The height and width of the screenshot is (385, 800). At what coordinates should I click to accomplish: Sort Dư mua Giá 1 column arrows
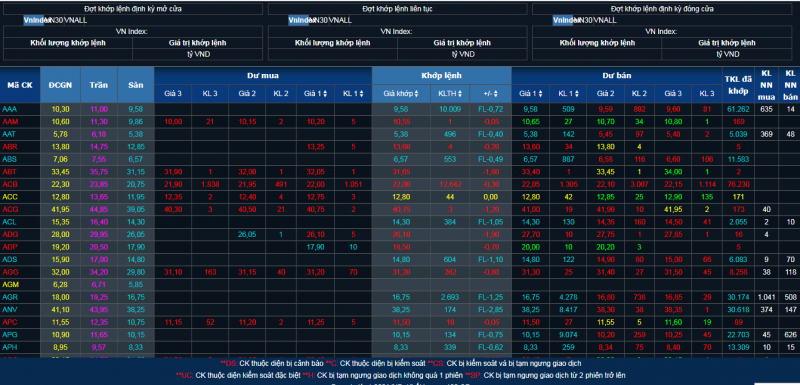[324, 94]
